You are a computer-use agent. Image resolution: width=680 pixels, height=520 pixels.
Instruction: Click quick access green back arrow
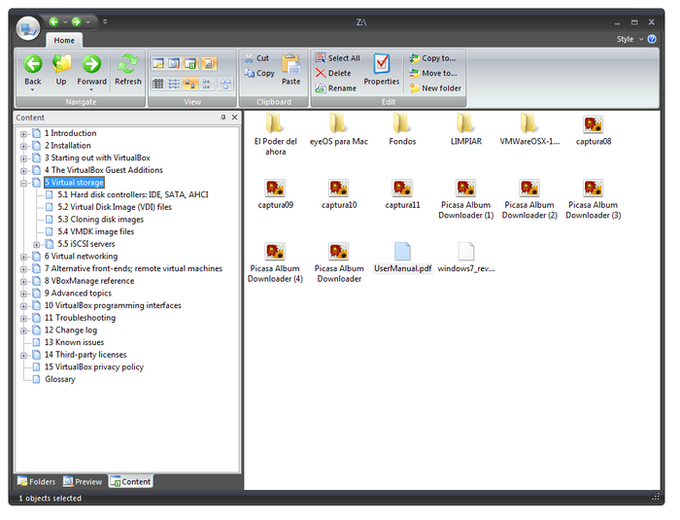(54, 22)
